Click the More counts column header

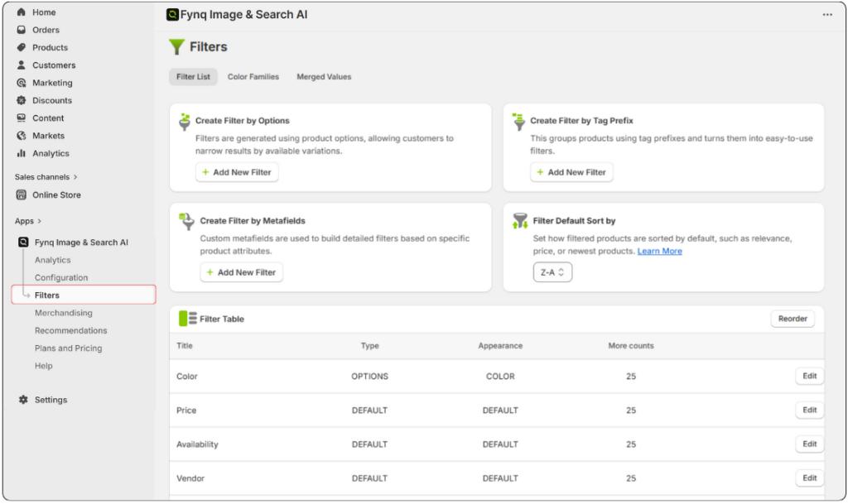[630, 346]
